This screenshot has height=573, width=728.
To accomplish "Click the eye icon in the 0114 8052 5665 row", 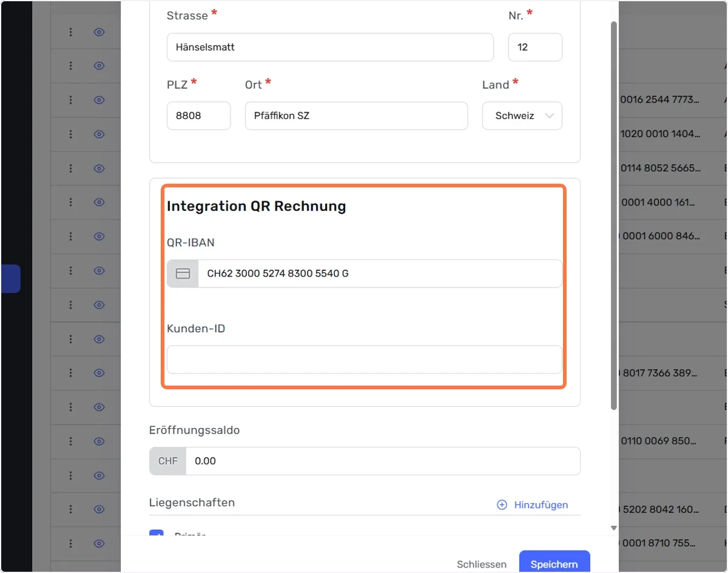I will 99,168.
